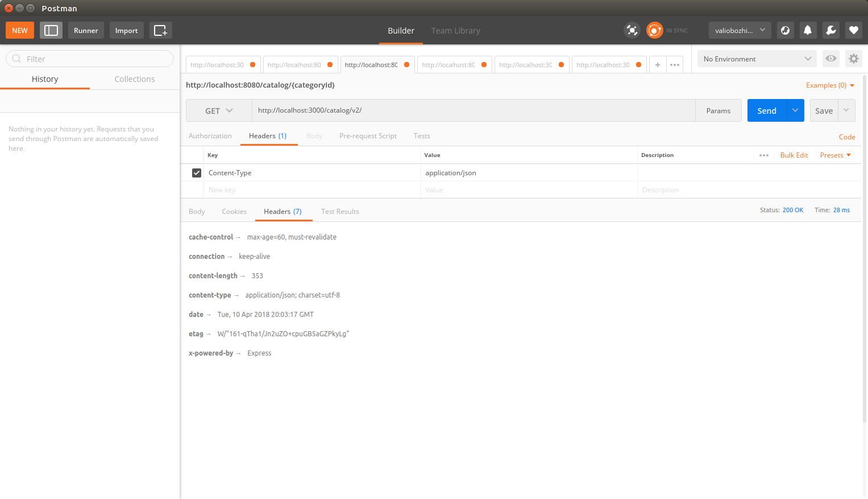Open Manage Environments gear icon
Viewport: 868px width, 499px height.
click(853, 59)
